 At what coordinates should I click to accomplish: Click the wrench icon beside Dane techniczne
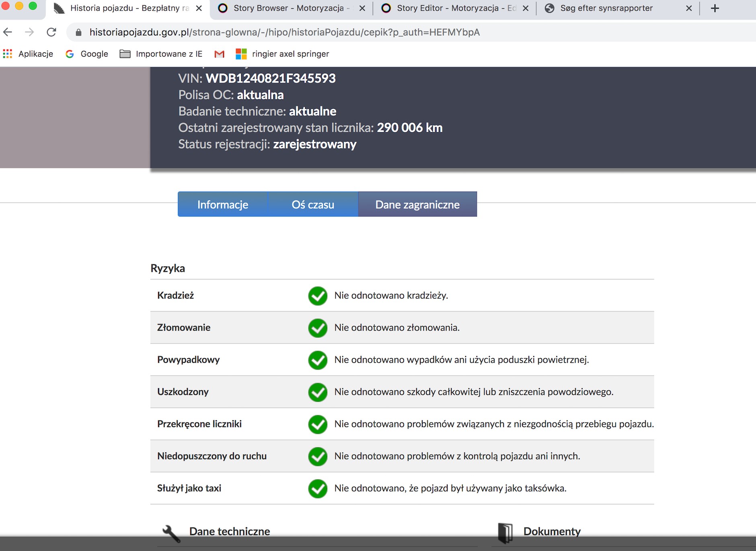tap(171, 533)
